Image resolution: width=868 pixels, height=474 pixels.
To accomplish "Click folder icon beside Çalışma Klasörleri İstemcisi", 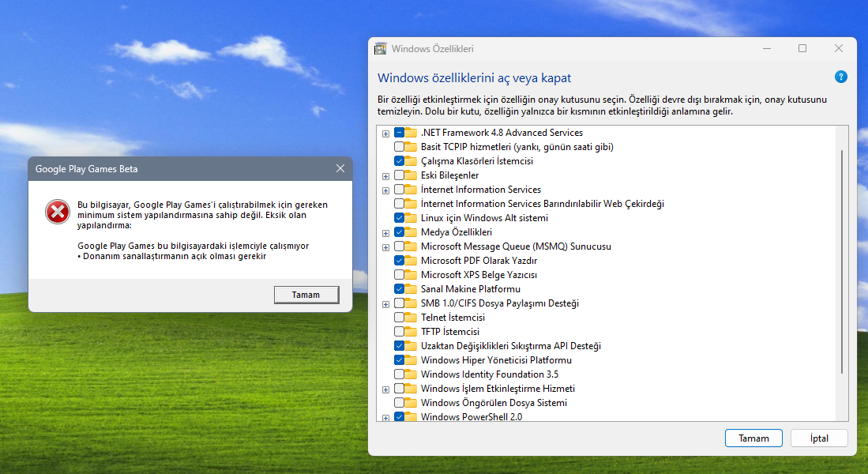I will click(x=410, y=161).
